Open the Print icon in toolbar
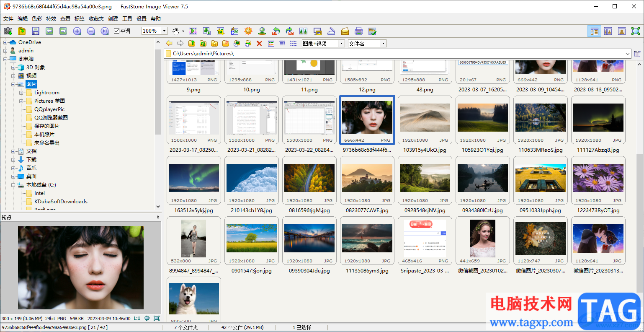Image resolution: width=644 pixels, height=332 pixels. click(x=359, y=31)
